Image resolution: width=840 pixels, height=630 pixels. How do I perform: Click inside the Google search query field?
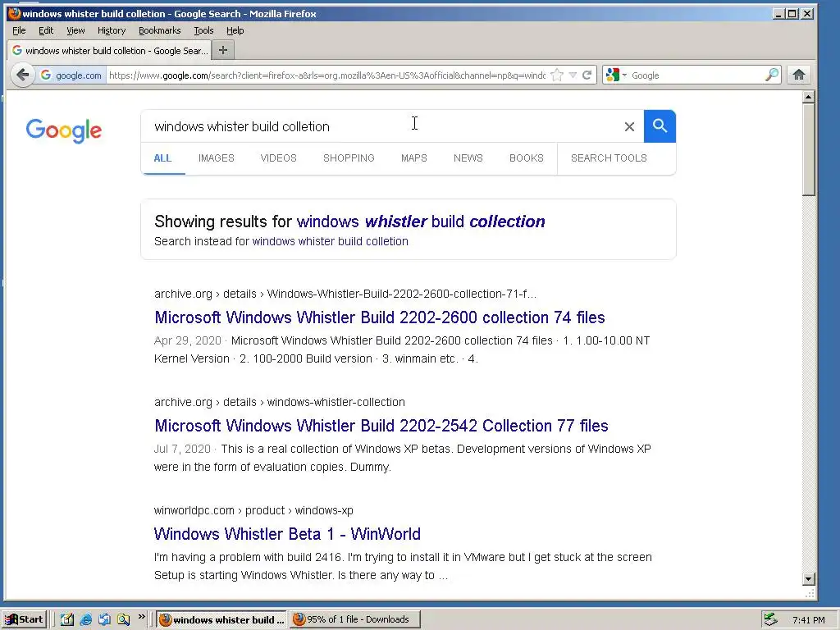(x=381, y=126)
